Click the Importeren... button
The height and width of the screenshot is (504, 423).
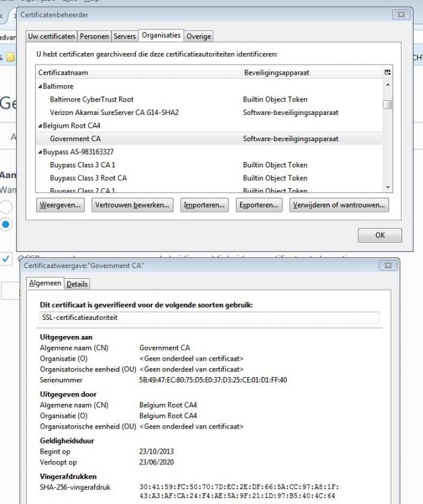pyautogui.click(x=204, y=205)
